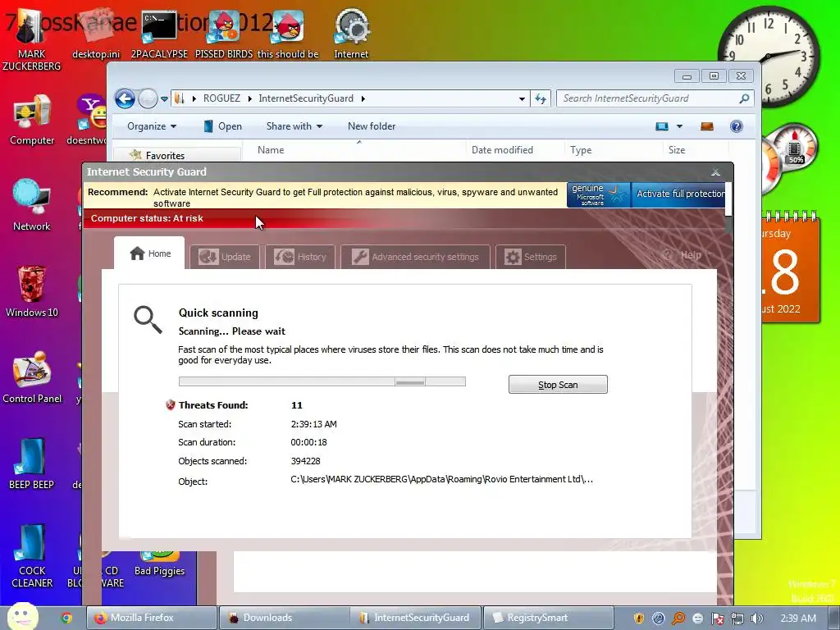
Task: Click the genuine Microsoft software badge
Action: point(598,194)
